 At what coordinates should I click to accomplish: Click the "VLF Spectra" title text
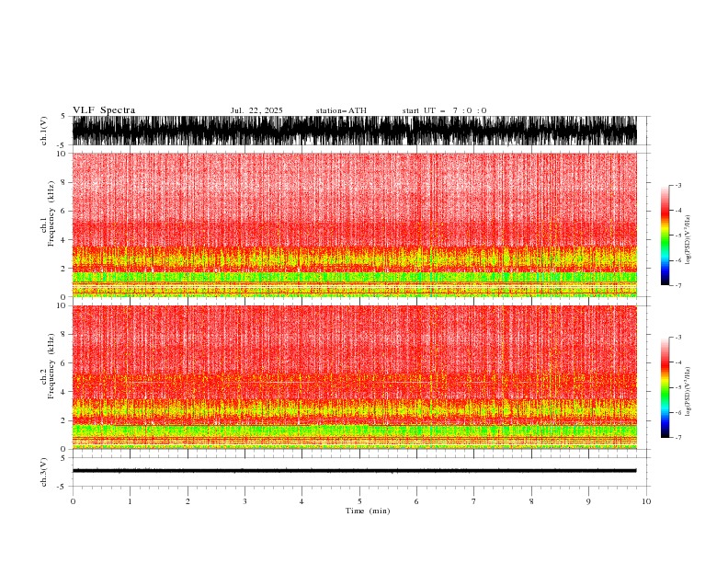coord(104,110)
